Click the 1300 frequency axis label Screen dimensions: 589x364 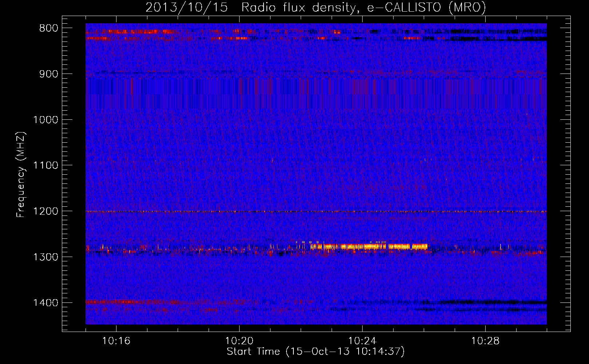tap(46, 257)
